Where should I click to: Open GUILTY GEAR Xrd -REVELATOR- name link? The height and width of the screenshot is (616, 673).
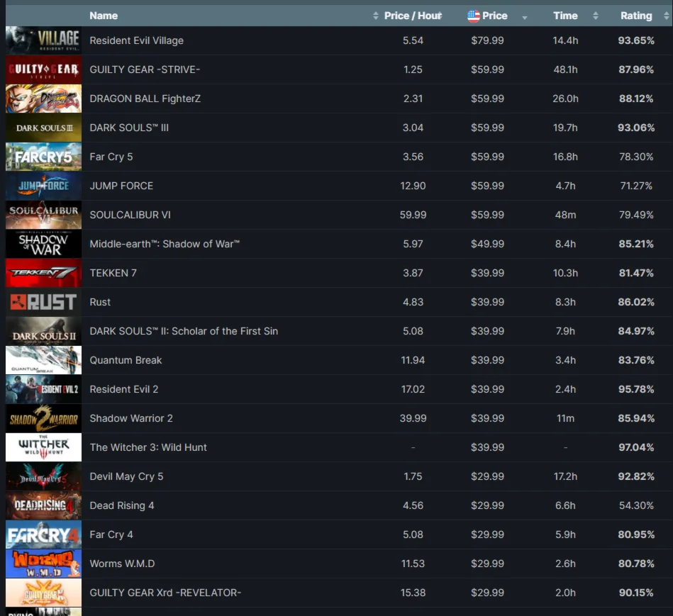(165, 593)
